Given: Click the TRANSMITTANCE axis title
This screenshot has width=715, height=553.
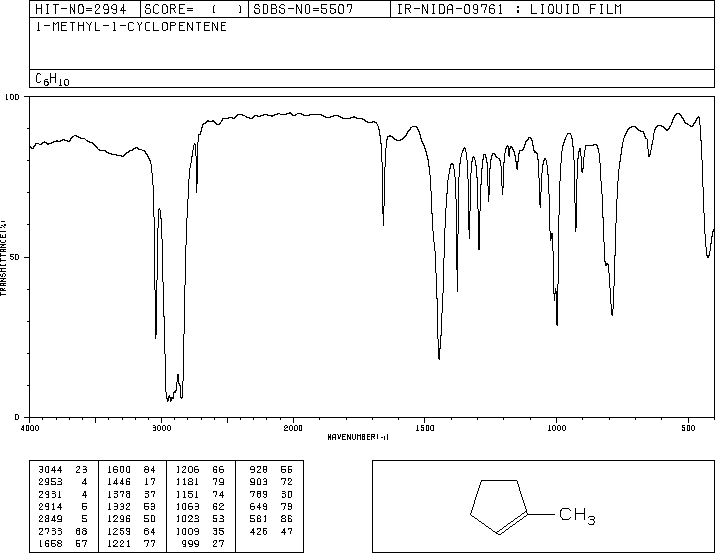Looking at the screenshot, I should [x=3, y=258].
